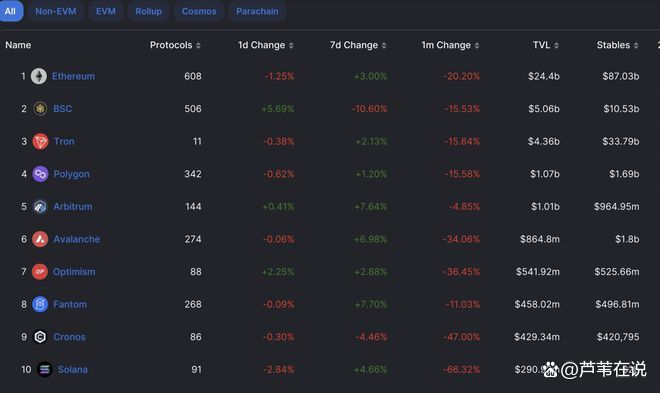Viewport: 660px width, 393px height.
Task: Open the Avalanche chain link
Action: point(77,239)
